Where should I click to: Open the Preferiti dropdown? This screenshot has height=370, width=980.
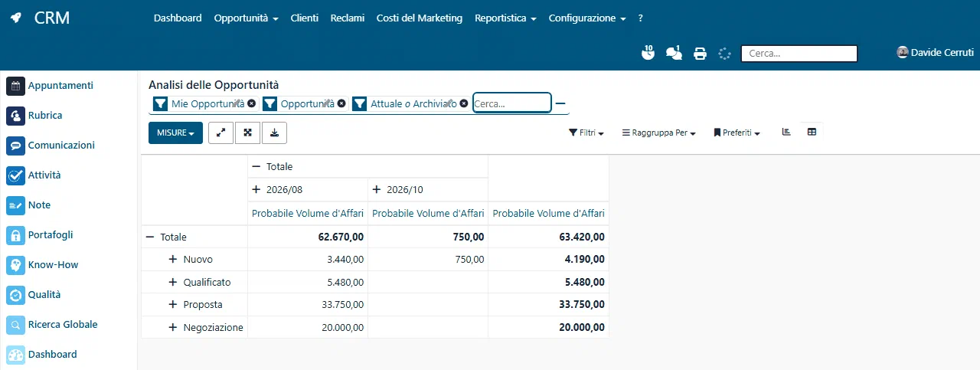(737, 133)
